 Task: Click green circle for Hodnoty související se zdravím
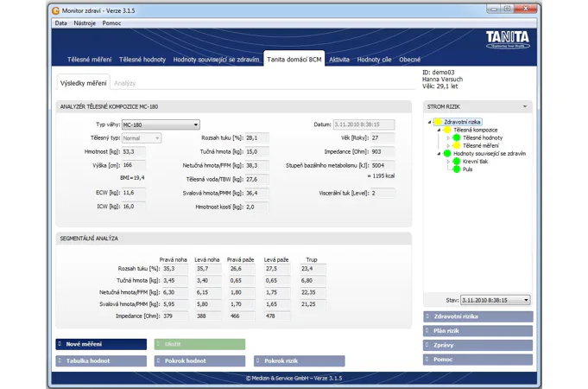pyautogui.click(x=447, y=154)
